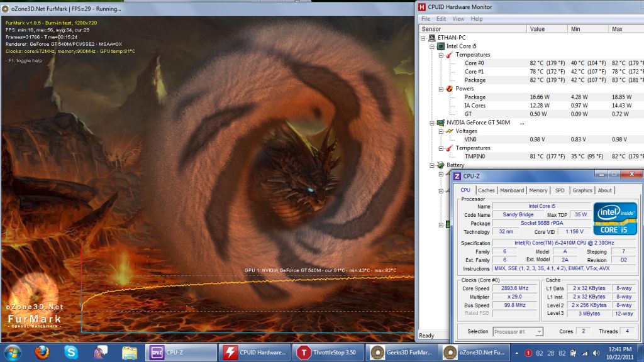Screen dimensions: 644x362
Task: Click the Sensor column header
Action: point(472,29)
